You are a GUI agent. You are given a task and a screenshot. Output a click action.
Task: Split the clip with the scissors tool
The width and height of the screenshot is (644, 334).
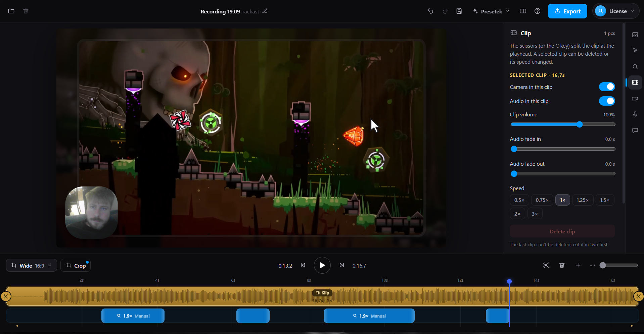[546, 265]
